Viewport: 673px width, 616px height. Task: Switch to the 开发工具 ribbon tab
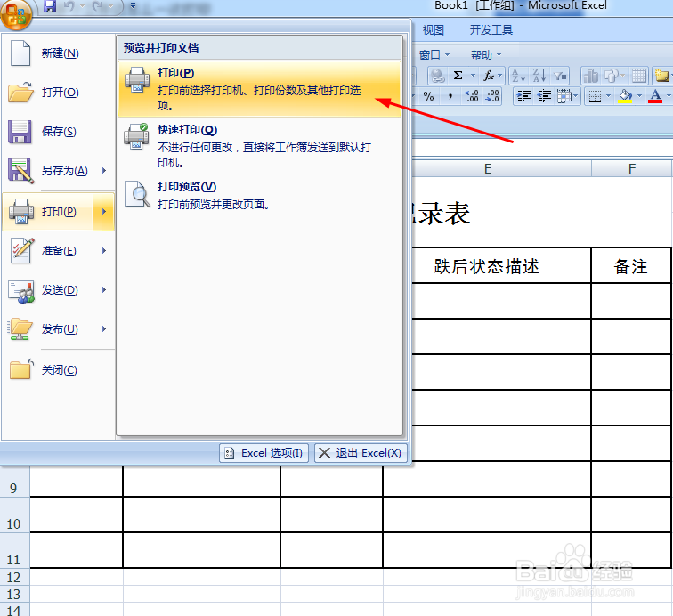[491, 30]
